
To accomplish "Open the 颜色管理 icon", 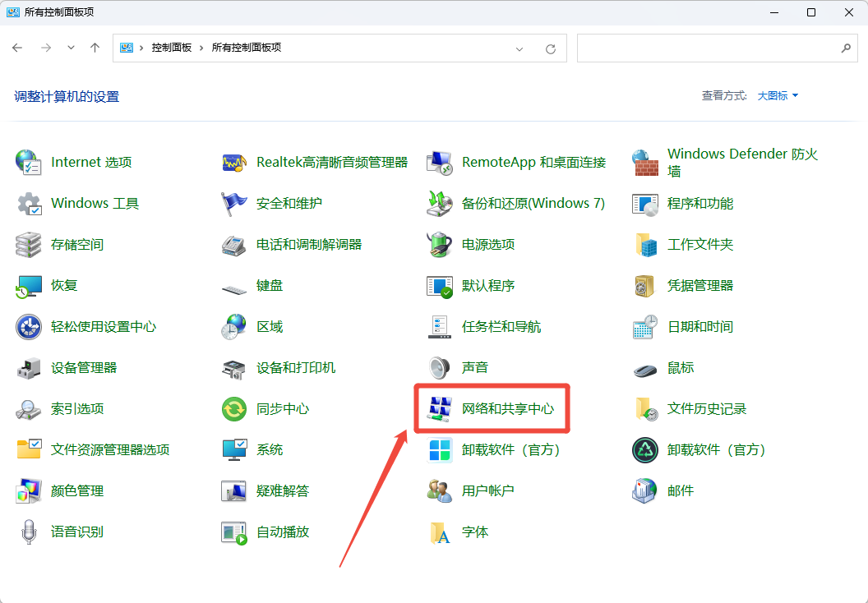I will [28, 490].
